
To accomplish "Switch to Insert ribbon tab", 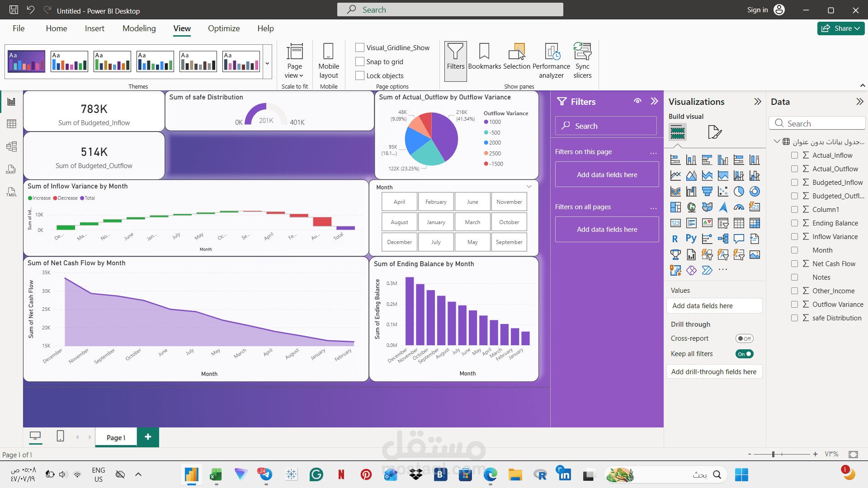I will [x=94, y=28].
